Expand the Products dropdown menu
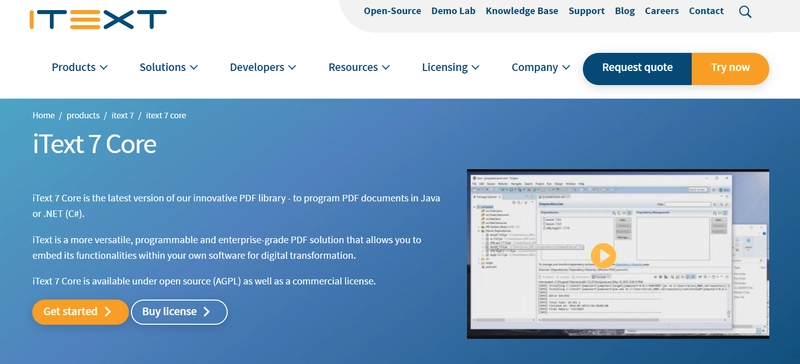Image resolution: width=800 pixels, height=364 pixels. coord(80,67)
